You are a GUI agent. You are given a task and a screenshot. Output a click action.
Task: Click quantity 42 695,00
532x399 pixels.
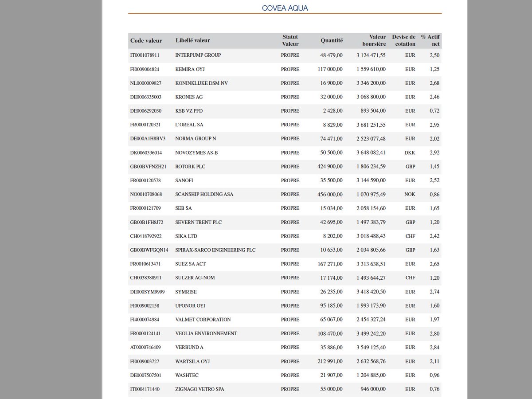(332, 222)
